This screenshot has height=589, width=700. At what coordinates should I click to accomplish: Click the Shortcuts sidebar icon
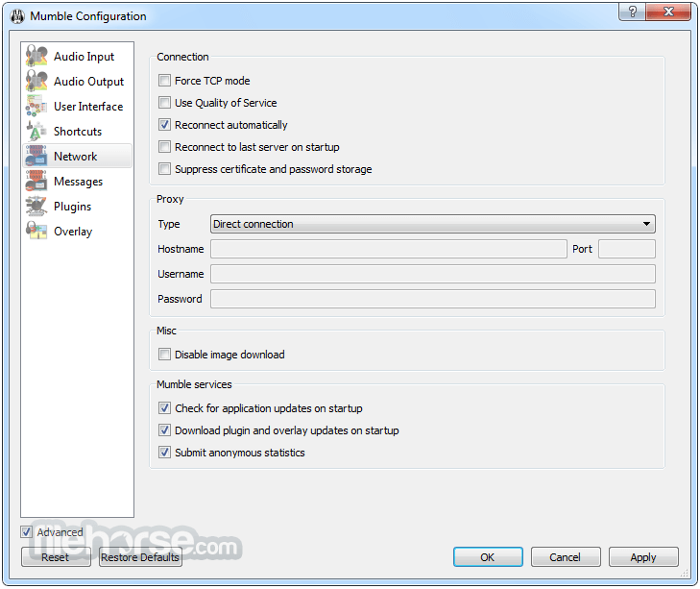click(36, 131)
